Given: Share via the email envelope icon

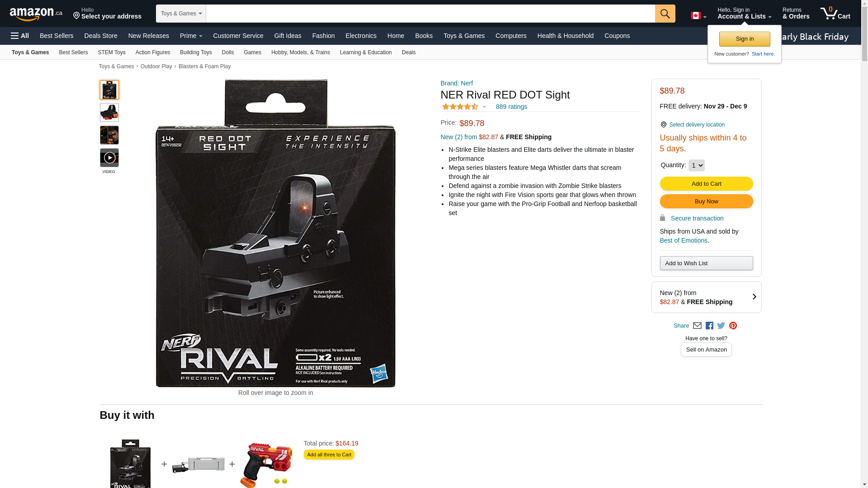Looking at the screenshot, I should pyautogui.click(x=697, y=326).
